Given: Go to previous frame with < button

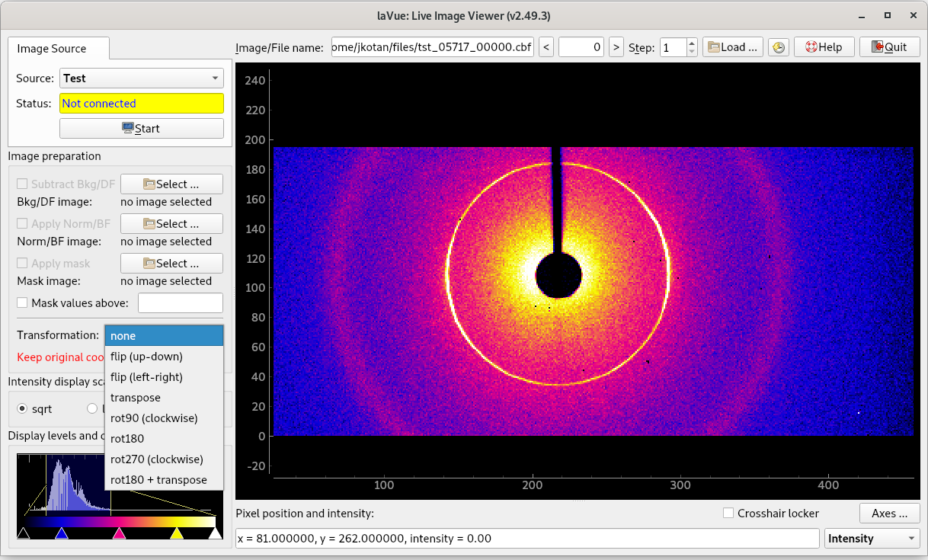Looking at the screenshot, I should [x=546, y=47].
